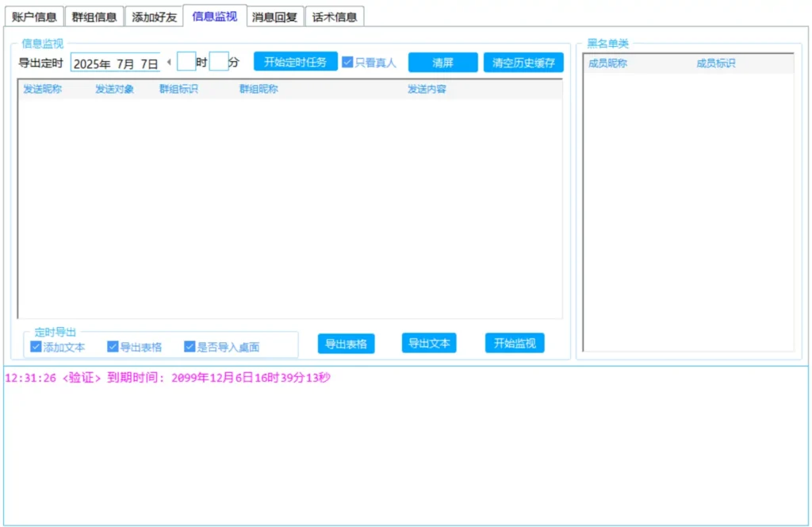Click the minute input box before 分
The height and width of the screenshot is (527, 812).
pyautogui.click(x=219, y=62)
